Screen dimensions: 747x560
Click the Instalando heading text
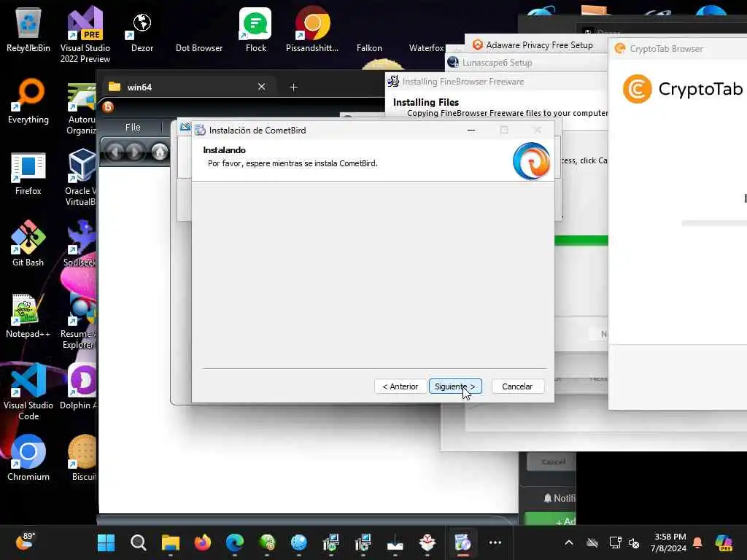[x=225, y=150]
